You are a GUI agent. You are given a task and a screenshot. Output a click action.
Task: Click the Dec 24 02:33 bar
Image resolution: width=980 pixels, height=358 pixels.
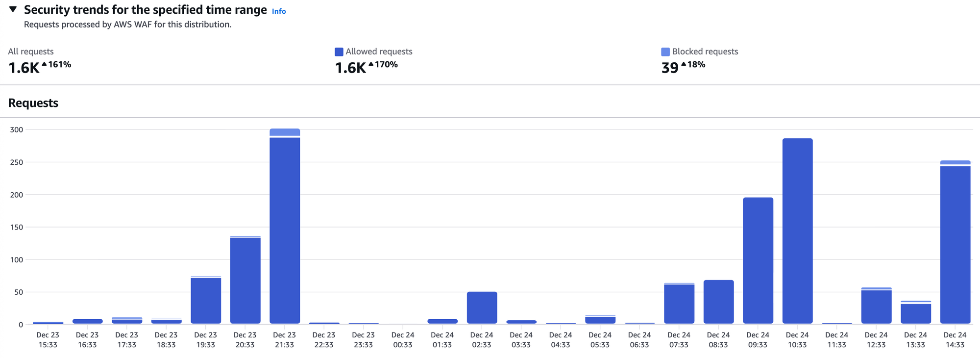click(x=482, y=307)
